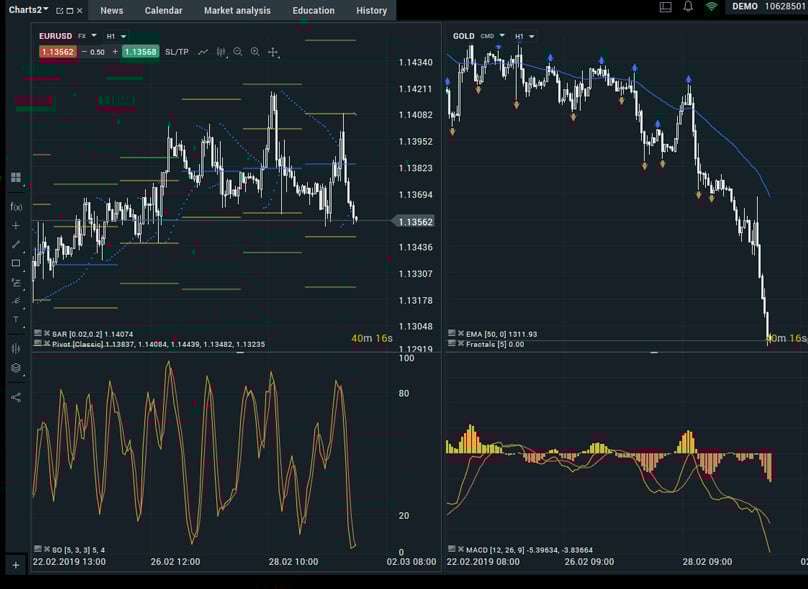808x589 pixels.
Task: Open MACD indicator settings icon
Action: coord(451,549)
